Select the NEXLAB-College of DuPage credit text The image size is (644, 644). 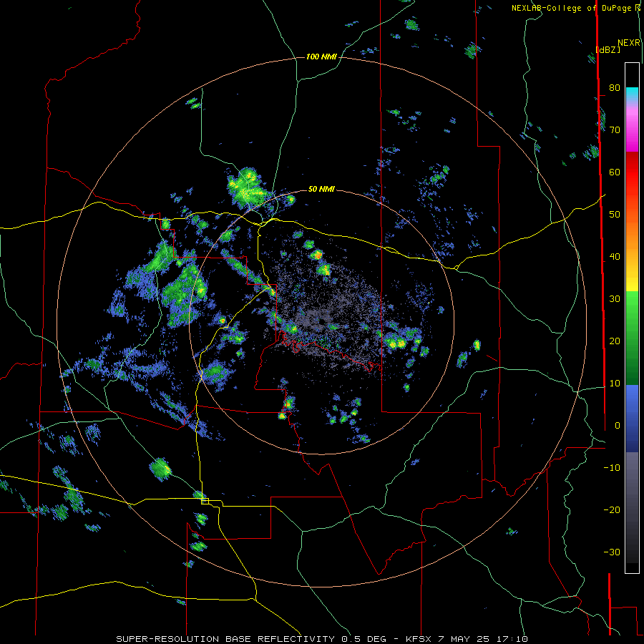click(573, 8)
